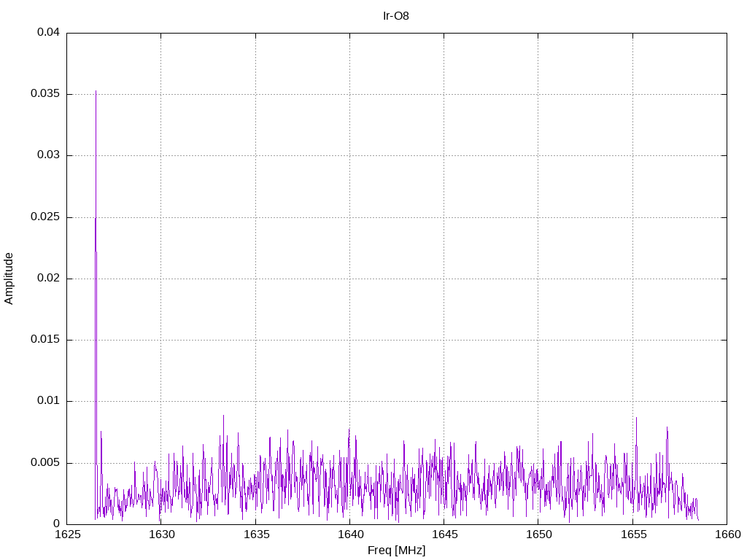Viewport: 747px width, 560px height.
Task: Select the 1645 x-axis tick label
Action: click(444, 535)
